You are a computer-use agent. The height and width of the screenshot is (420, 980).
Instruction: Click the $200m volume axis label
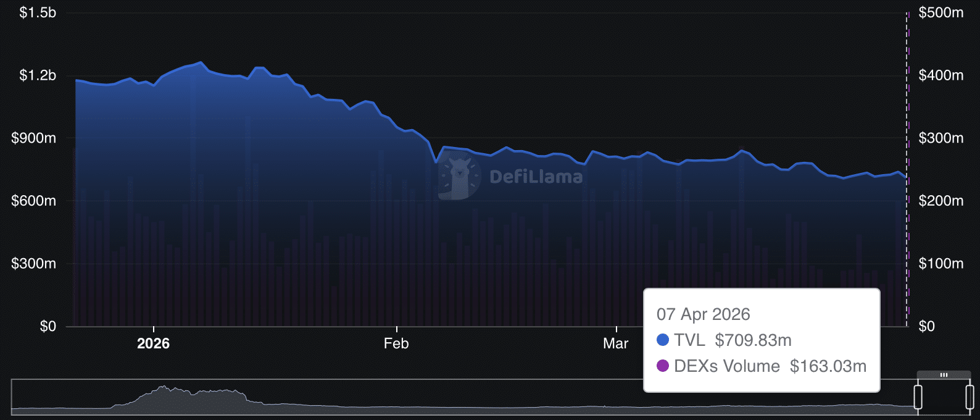click(x=941, y=201)
